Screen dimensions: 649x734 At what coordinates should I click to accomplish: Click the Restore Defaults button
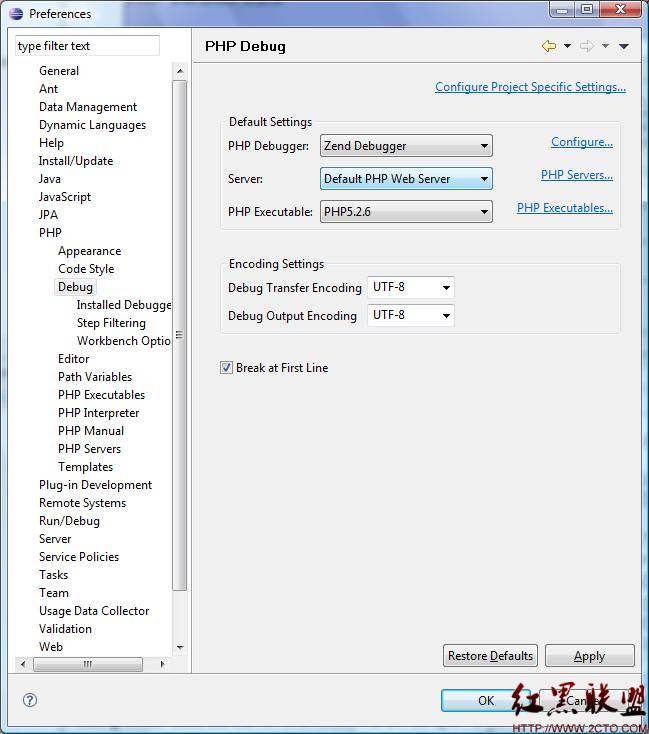point(490,656)
